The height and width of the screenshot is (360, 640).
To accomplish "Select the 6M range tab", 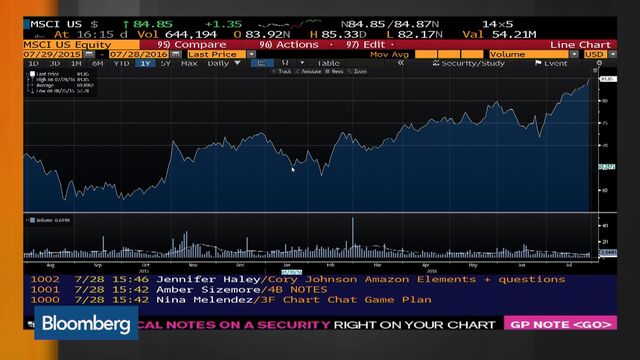I will tap(97, 63).
